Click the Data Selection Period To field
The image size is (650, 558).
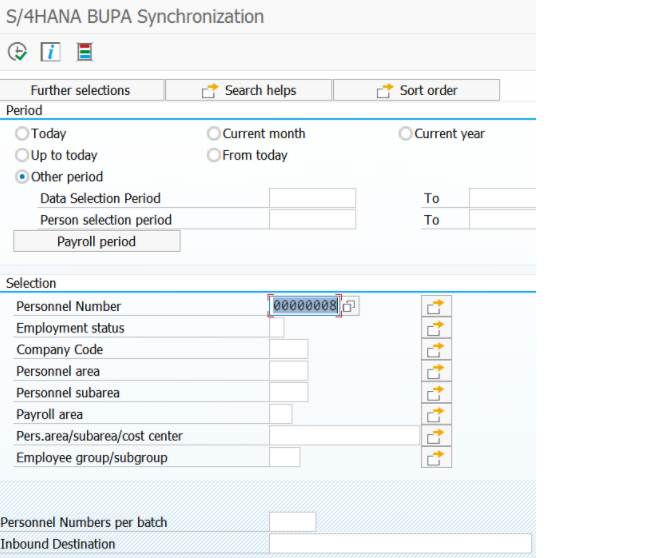(x=502, y=198)
